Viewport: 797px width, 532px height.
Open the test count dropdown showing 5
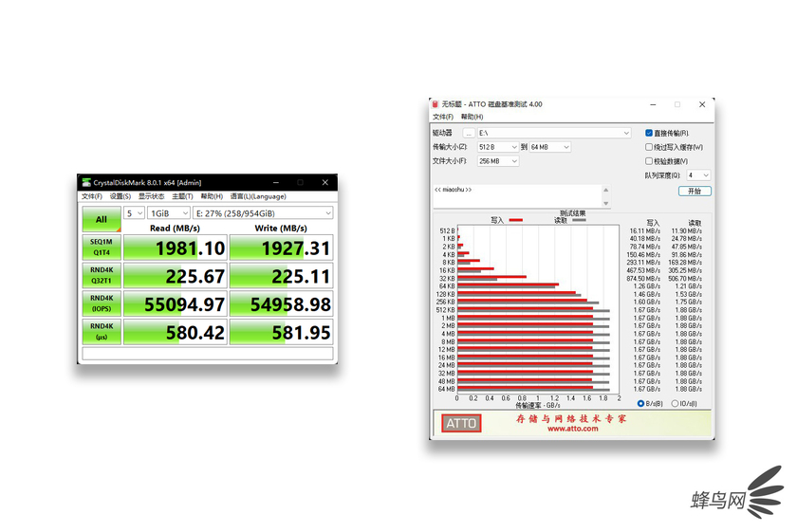134,213
